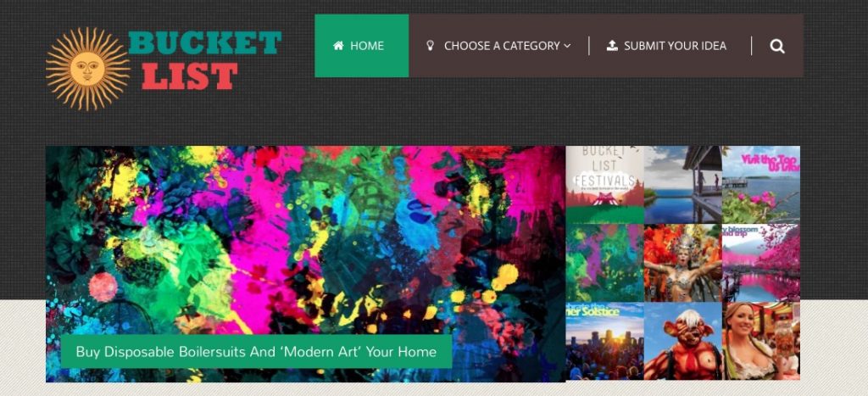Click the Bucket List logo text
The height and width of the screenshot is (396, 868).
pos(205,60)
